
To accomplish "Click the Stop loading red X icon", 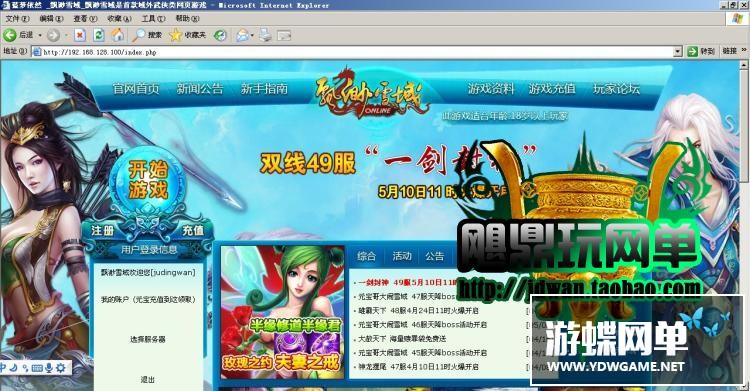I will (80, 35).
